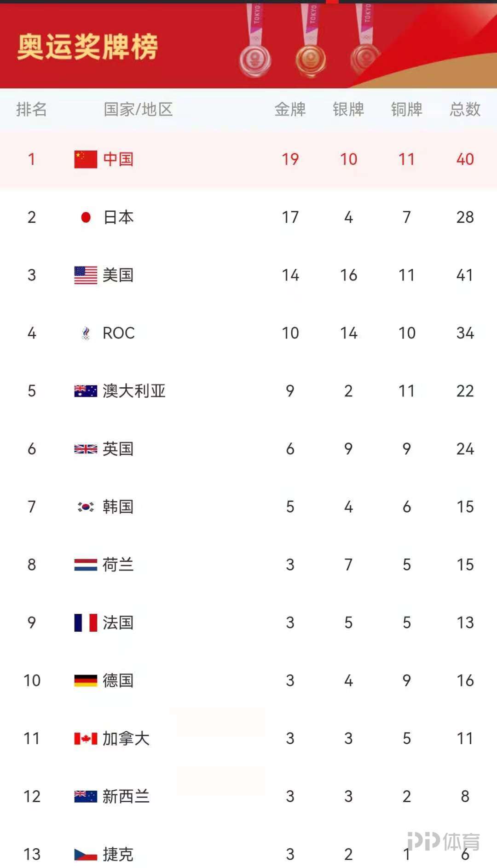
Task: Click the Australia flag icon
Action: [x=86, y=391]
